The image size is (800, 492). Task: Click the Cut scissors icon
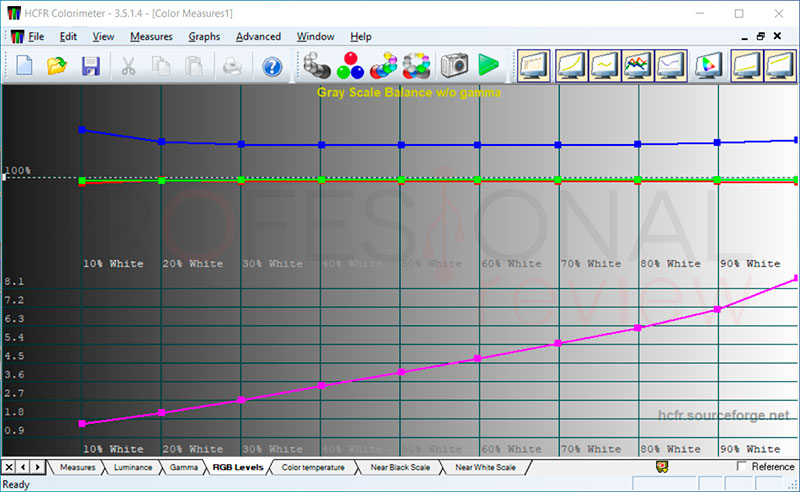click(129, 66)
